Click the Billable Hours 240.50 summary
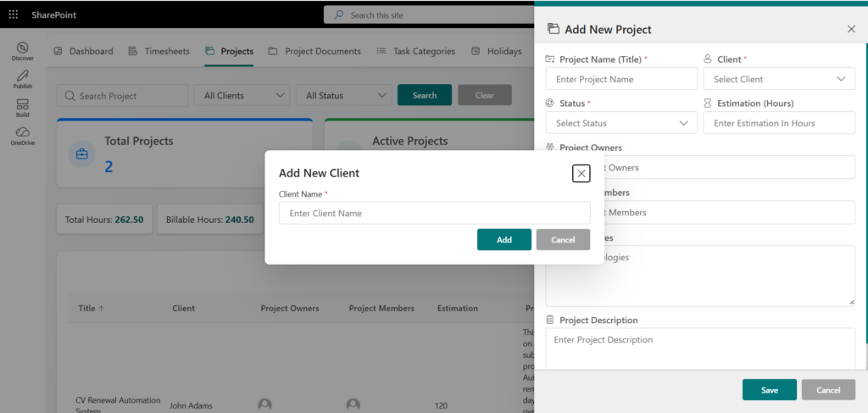The image size is (868, 413). click(210, 220)
